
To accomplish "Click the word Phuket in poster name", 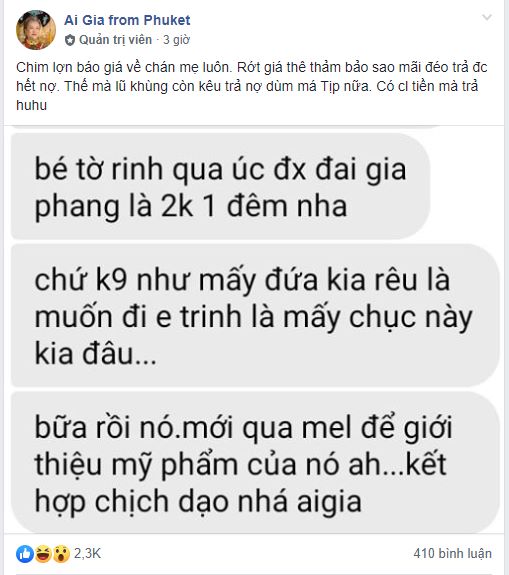I will 167,20.
